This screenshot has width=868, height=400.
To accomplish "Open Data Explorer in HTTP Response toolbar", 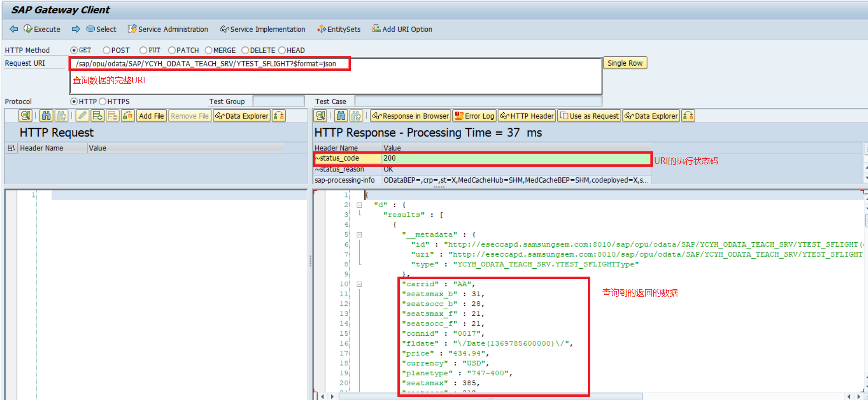I will point(651,116).
